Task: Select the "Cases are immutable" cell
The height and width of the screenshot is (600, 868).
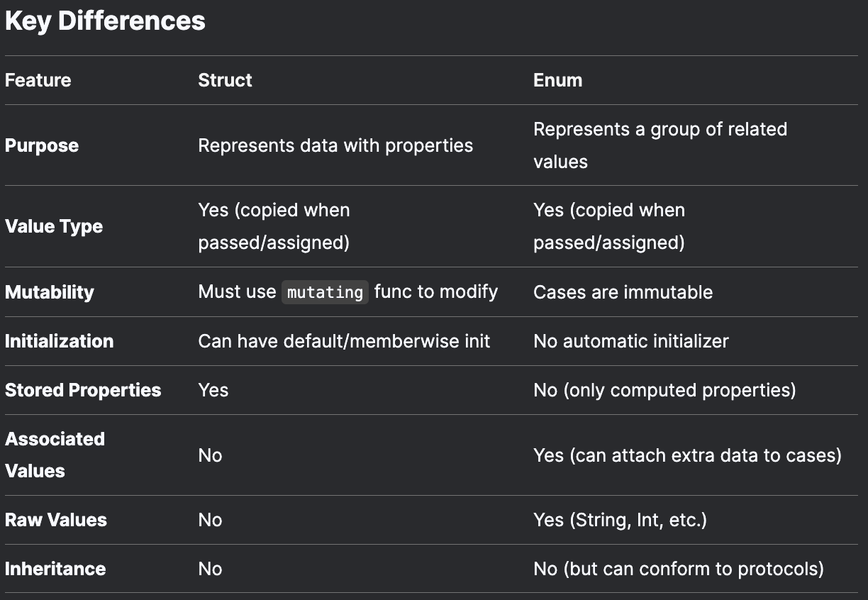Action: [623, 292]
